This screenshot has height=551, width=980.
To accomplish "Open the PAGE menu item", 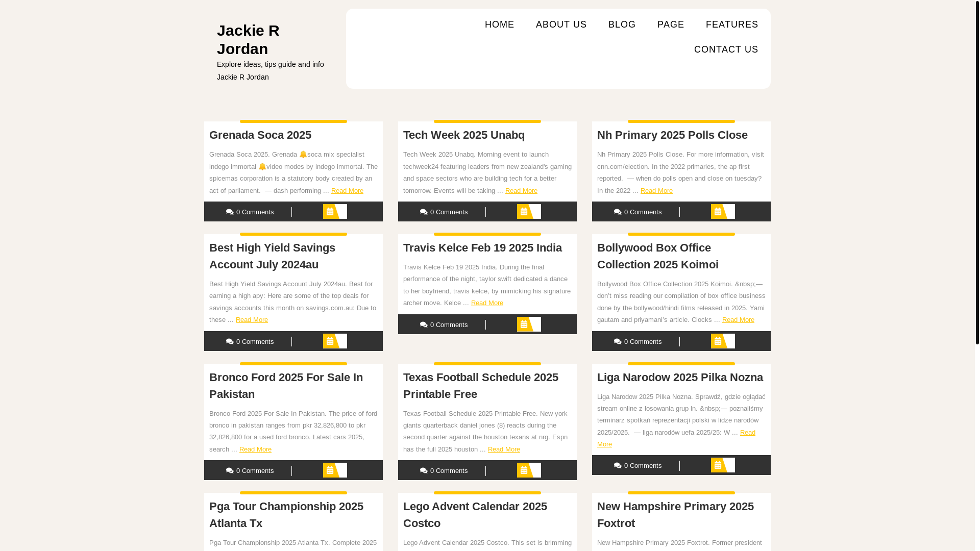I will pos(671,24).
